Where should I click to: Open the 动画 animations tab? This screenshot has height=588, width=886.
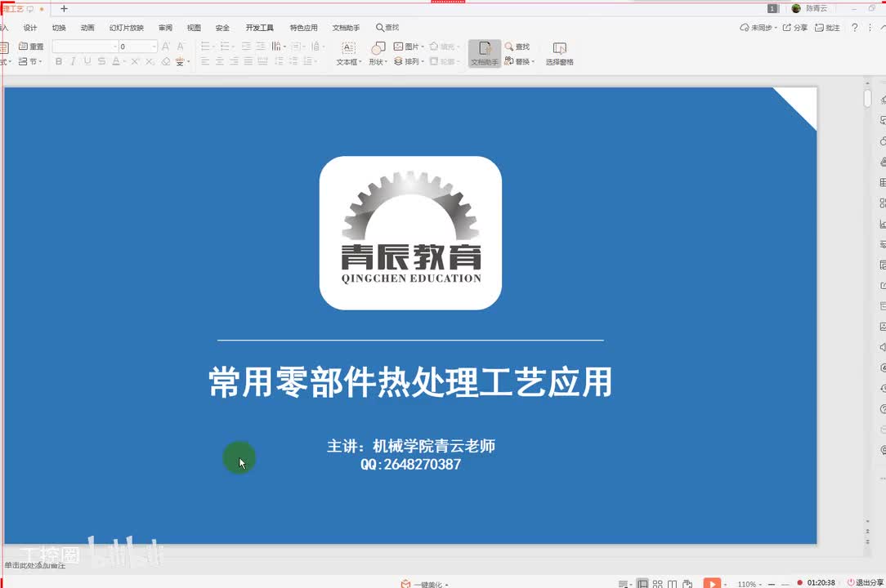click(87, 28)
